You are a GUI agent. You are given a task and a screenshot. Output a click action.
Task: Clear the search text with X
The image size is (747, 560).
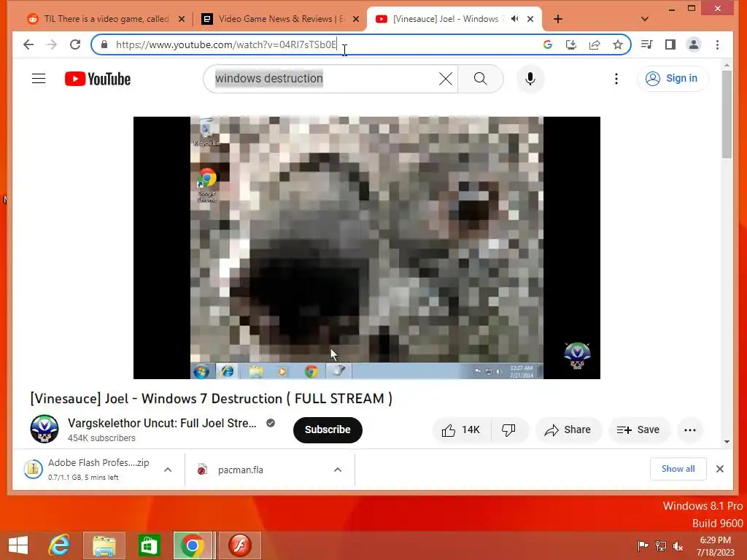446,79
